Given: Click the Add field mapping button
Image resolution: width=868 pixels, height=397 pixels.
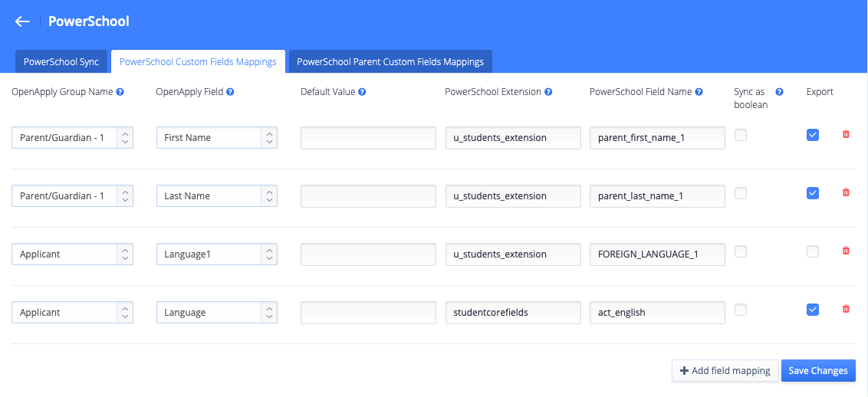Looking at the screenshot, I should 725,370.
